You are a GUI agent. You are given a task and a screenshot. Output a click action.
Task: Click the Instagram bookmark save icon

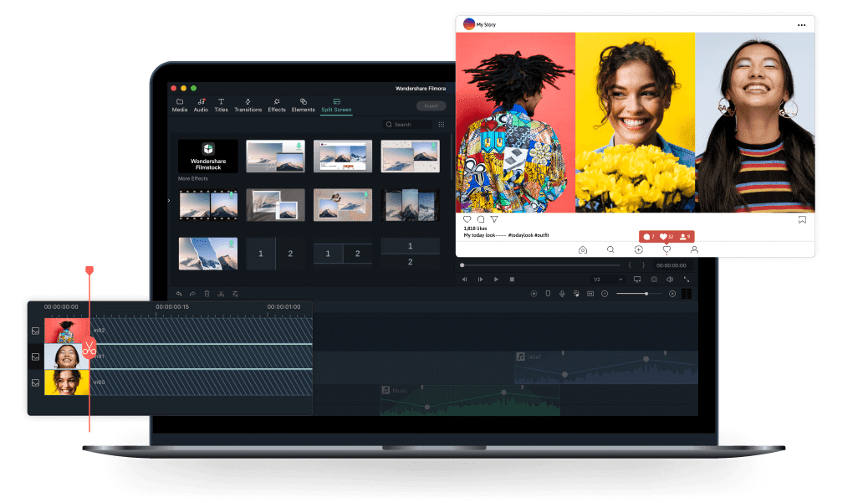[801, 219]
